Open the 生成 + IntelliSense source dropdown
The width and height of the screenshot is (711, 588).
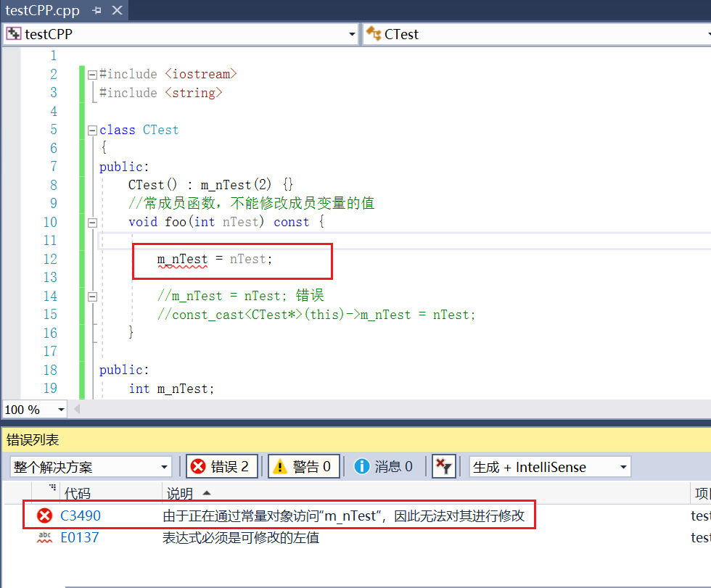[x=550, y=467]
